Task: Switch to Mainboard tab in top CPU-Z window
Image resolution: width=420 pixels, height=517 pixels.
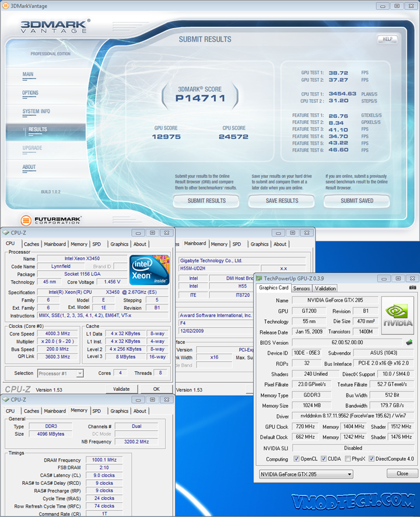Action: (x=55, y=244)
